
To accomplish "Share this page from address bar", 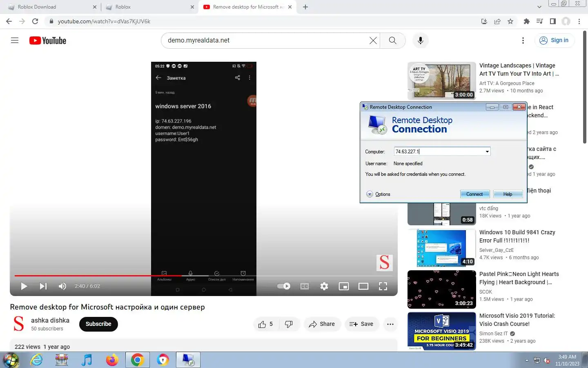I will [x=497, y=21].
